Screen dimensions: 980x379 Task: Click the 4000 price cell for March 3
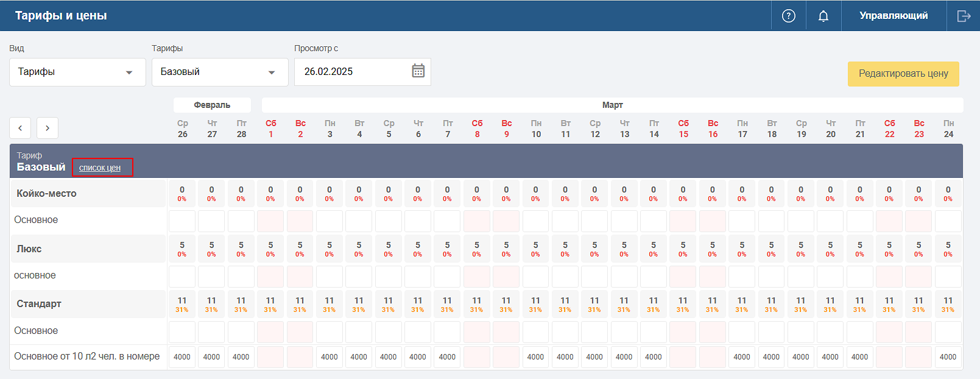click(330, 357)
